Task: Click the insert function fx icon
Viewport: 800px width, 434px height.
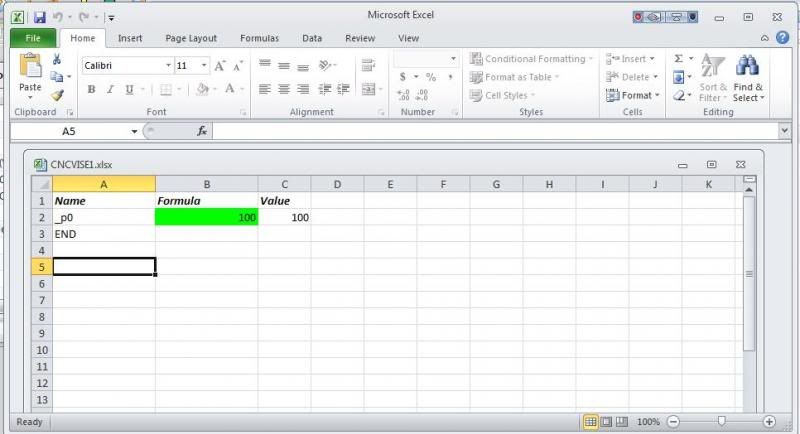Action: (x=201, y=131)
